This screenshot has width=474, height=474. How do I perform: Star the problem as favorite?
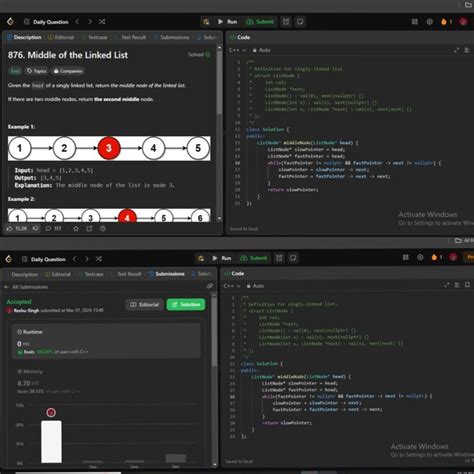click(76, 228)
